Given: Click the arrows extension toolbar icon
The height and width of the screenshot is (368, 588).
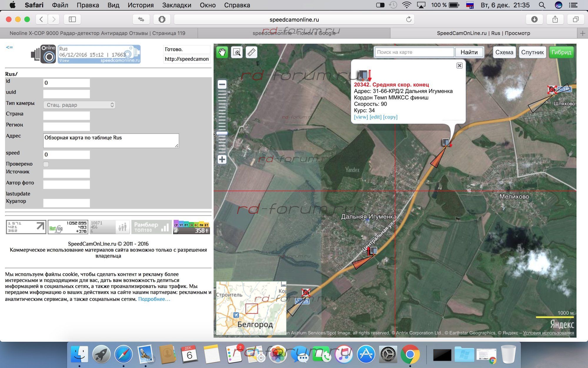Looking at the screenshot, I should click(141, 19).
